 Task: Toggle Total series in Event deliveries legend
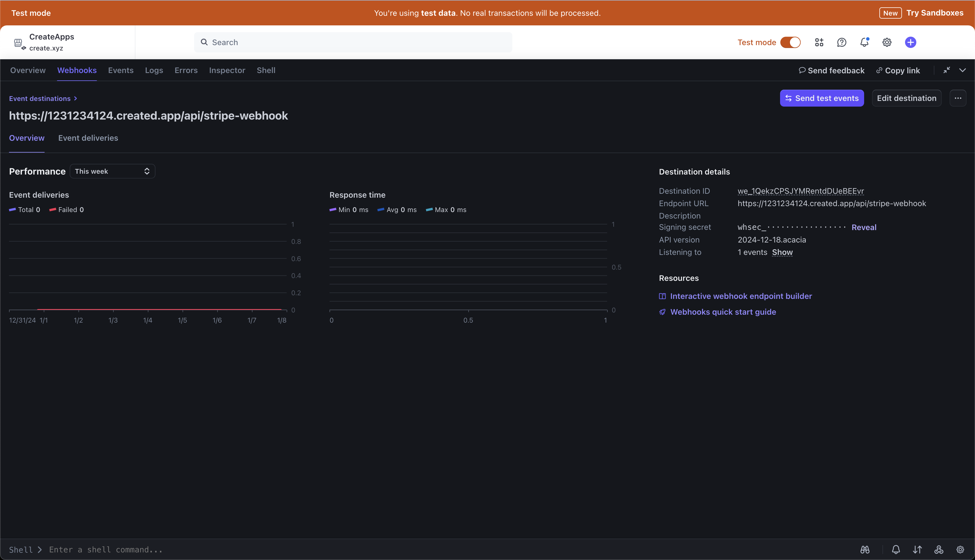[x=25, y=210]
